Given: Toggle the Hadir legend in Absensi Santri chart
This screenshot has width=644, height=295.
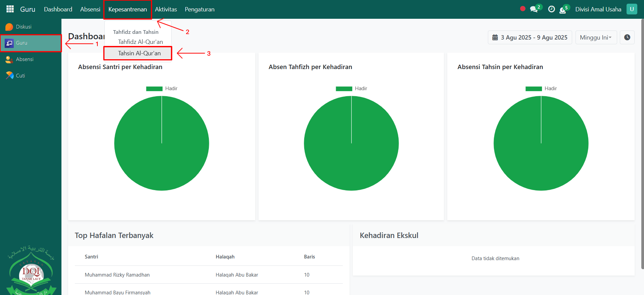Looking at the screenshot, I should click(162, 88).
